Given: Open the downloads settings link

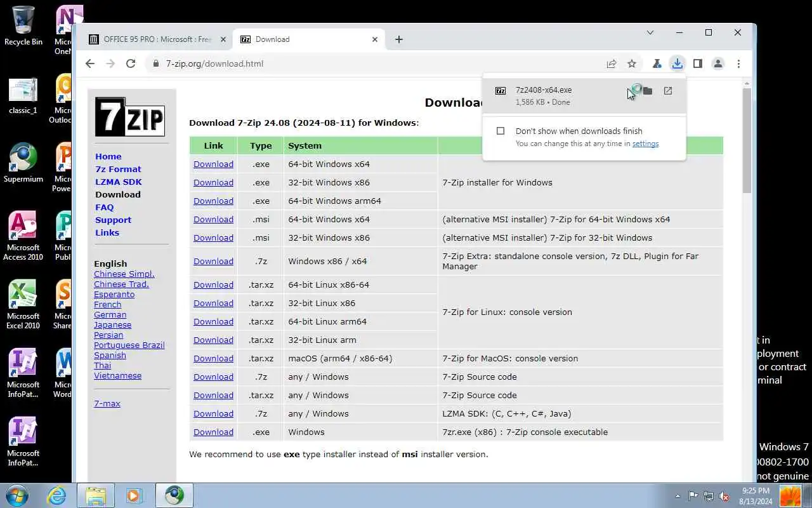Looking at the screenshot, I should (645, 144).
